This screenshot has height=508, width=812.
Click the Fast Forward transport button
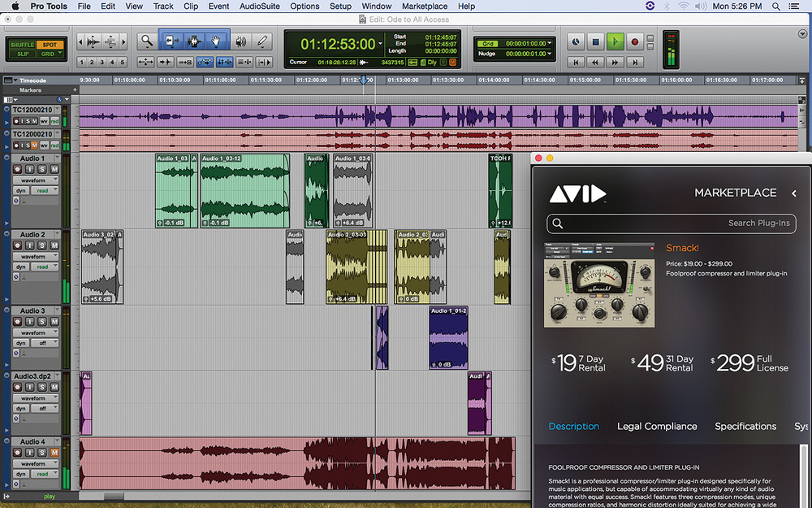click(x=615, y=62)
